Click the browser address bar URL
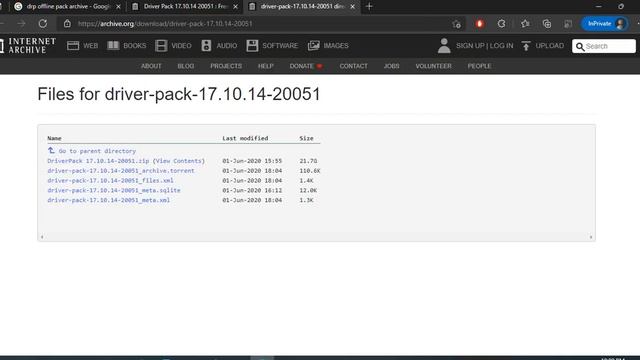 tap(165, 24)
